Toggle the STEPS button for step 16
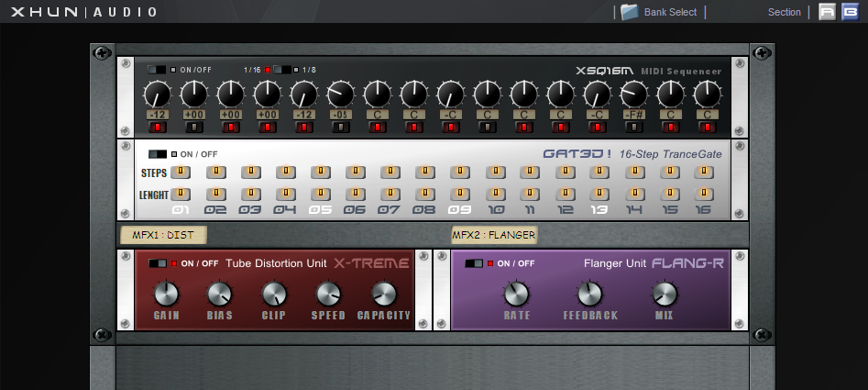This screenshot has height=390, width=868. tap(704, 173)
